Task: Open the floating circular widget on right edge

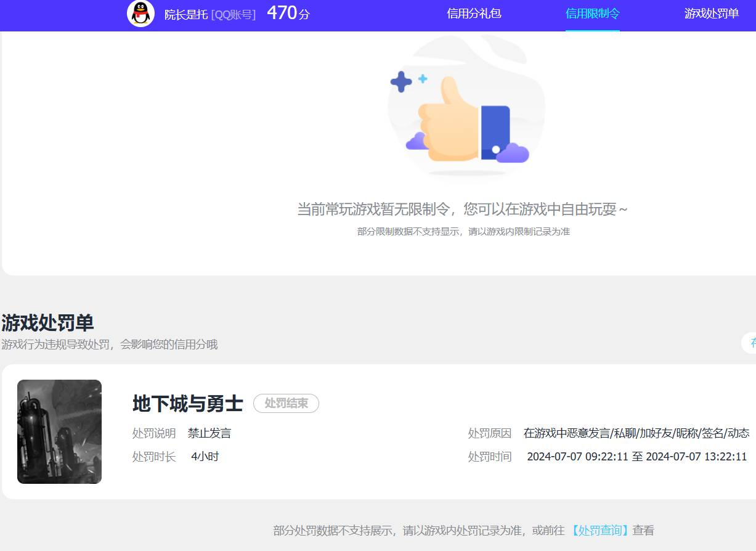Action: (x=751, y=344)
